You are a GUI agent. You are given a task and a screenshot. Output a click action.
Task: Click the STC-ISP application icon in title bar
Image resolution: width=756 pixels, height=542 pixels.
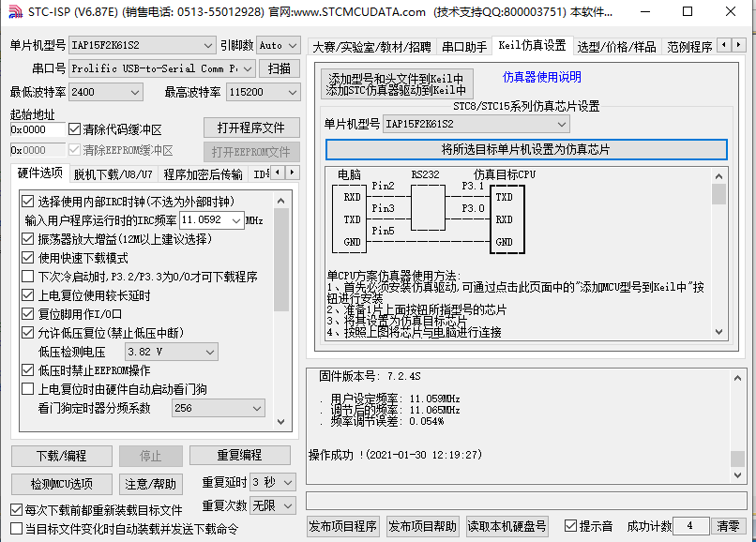[13, 12]
